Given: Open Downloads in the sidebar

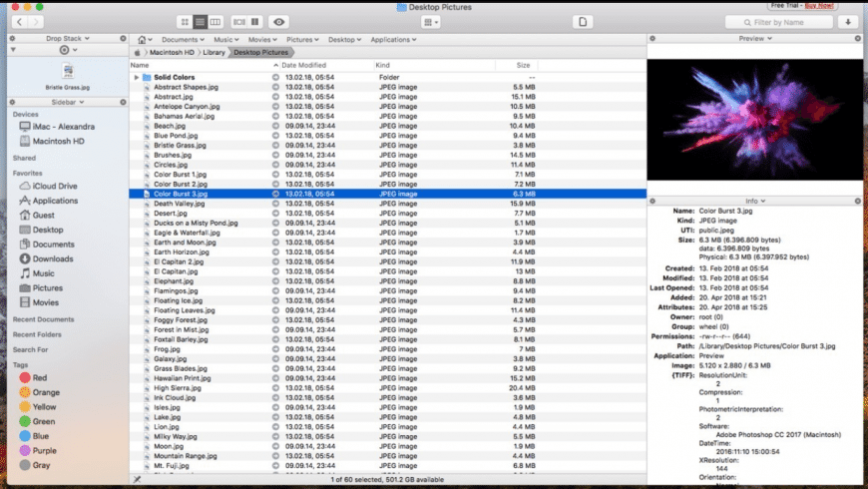Looking at the screenshot, I should pos(52,258).
